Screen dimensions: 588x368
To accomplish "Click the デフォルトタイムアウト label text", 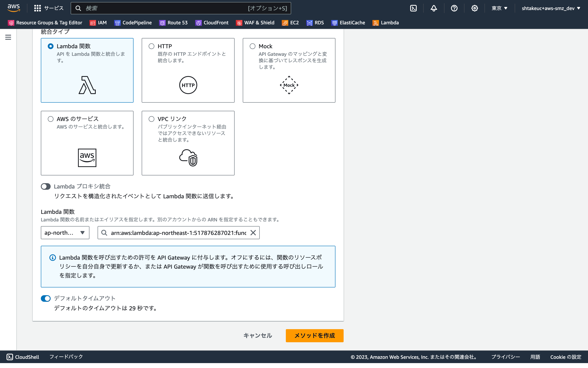I will pyautogui.click(x=85, y=298).
